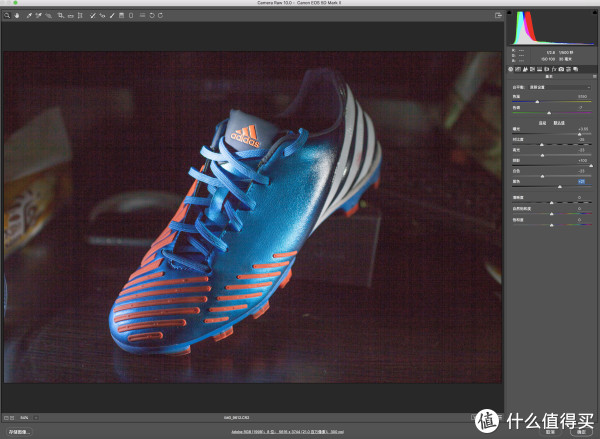Click the Saturation slider handle
This screenshot has height=439, width=600.
click(x=551, y=225)
